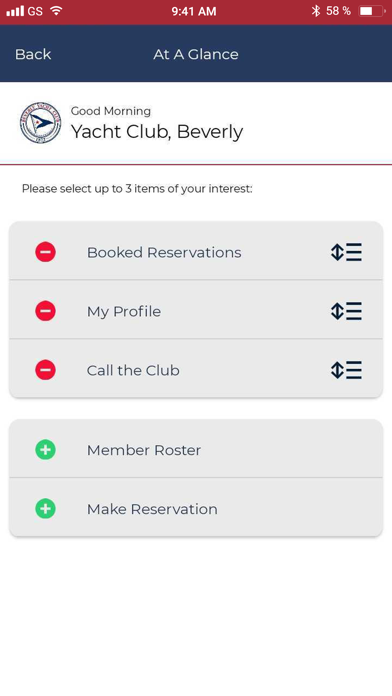Tap the reorder handle for Call the Club
392x696 pixels.
346,370
